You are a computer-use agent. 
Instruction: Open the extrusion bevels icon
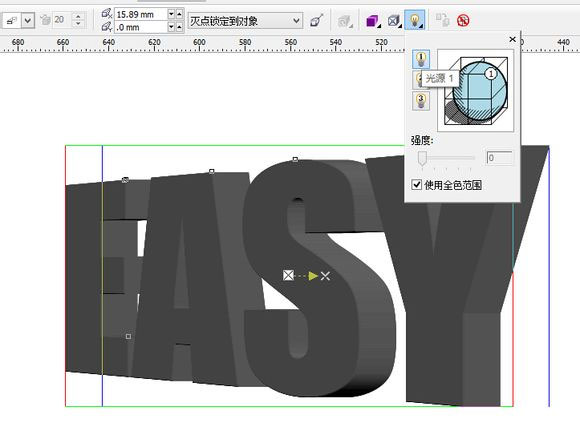394,21
